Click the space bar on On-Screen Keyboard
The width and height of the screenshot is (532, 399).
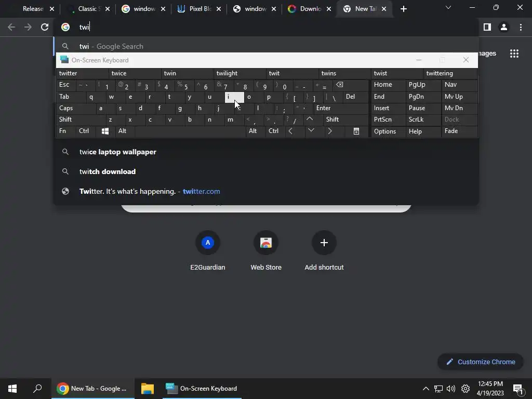click(190, 131)
